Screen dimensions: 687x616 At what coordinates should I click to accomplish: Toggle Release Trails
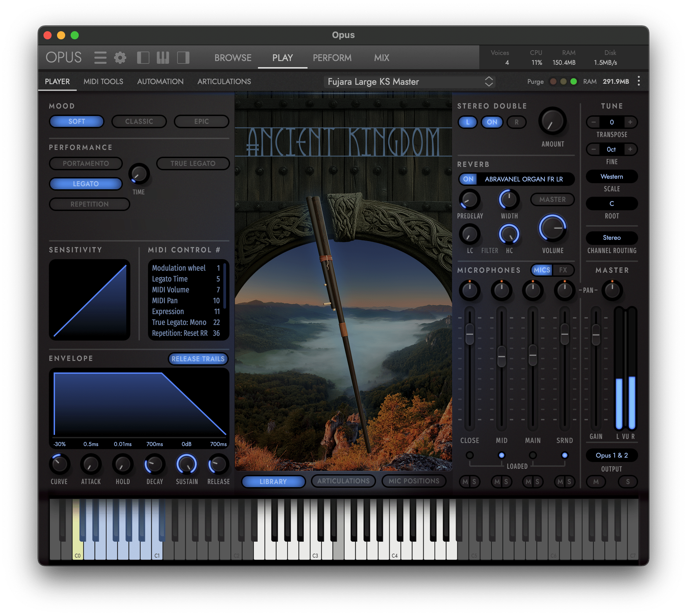198,359
